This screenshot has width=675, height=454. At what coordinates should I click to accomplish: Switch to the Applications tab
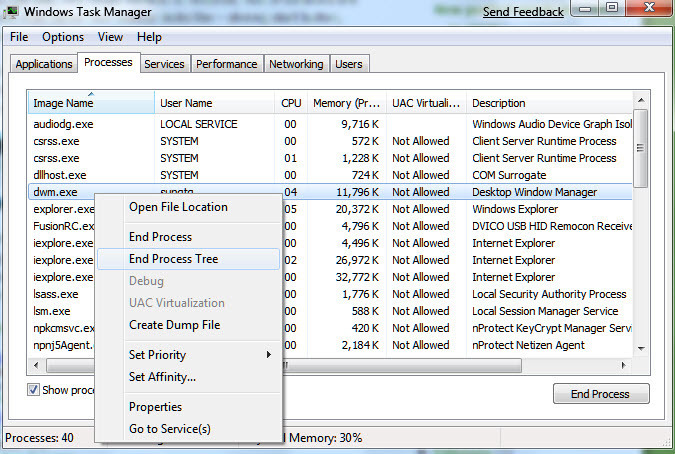point(44,64)
